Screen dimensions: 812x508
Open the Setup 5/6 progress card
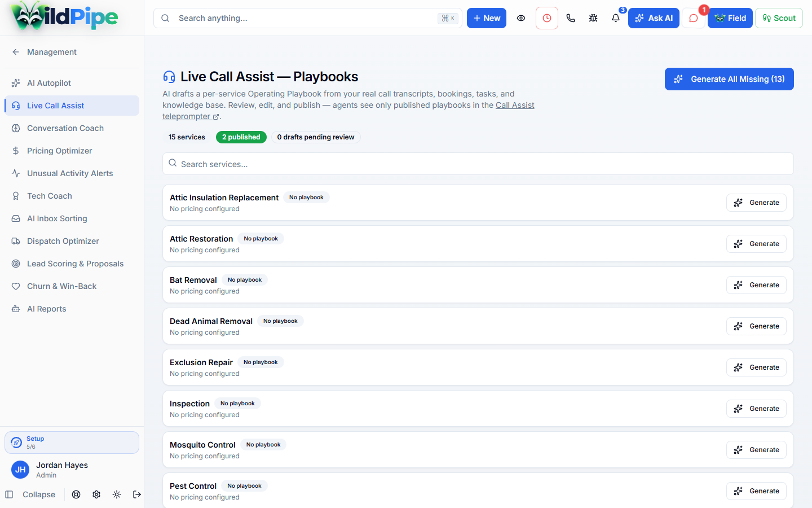[x=72, y=443]
